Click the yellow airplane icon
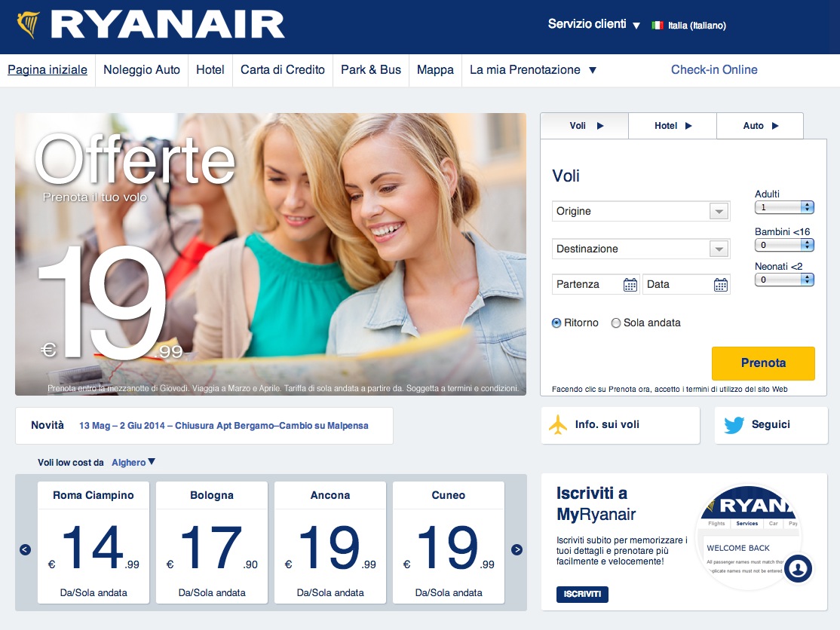Image resolution: width=840 pixels, height=630 pixels. pyautogui.click(x=558, y=424)
